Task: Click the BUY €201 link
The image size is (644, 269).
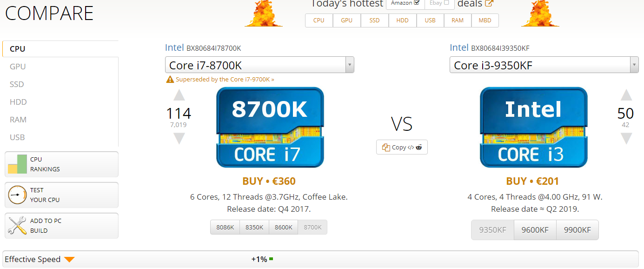Action: pyautogui.click(x=532, y=181)
